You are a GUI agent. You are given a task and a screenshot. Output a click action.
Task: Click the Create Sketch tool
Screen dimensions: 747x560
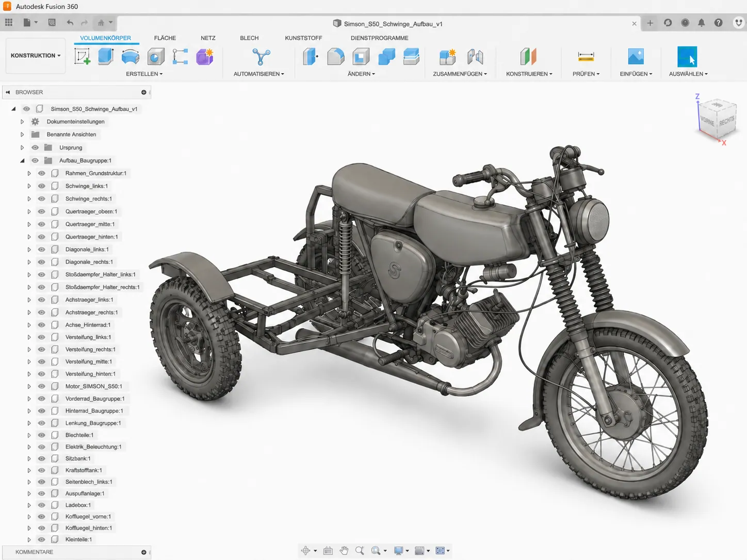pyautogui.click(x=82, y=56)
